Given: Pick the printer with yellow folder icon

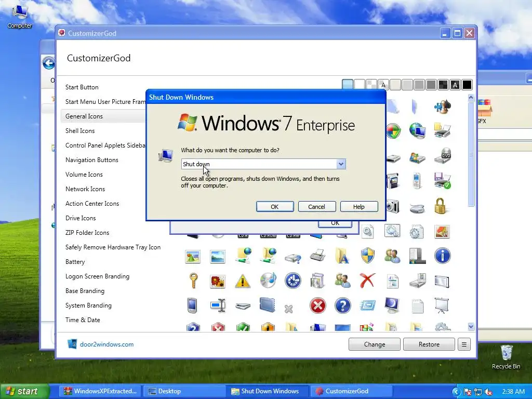Looking at the screenshot, I should click(442, 130).
